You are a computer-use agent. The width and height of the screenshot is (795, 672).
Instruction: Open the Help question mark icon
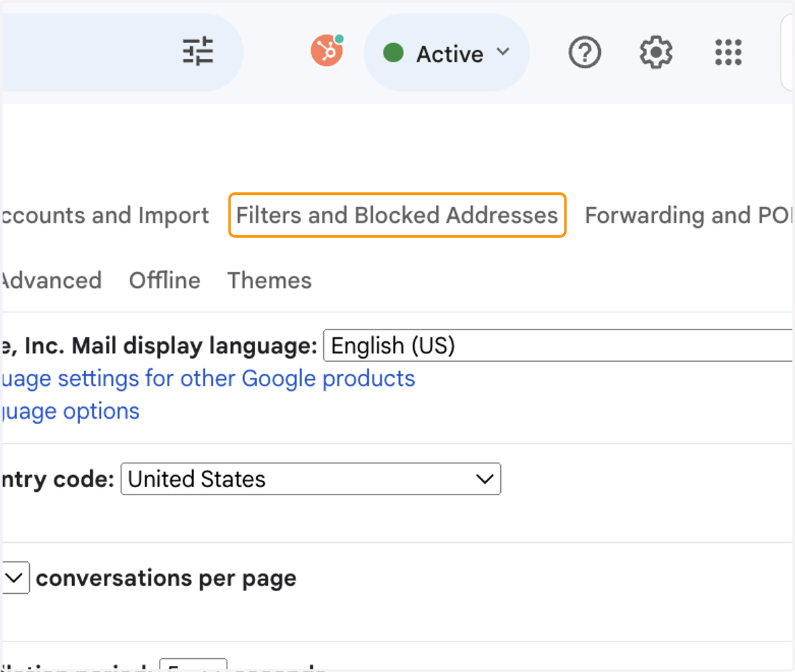coord(584,52)
